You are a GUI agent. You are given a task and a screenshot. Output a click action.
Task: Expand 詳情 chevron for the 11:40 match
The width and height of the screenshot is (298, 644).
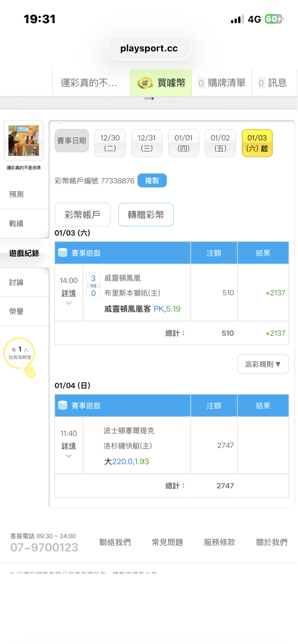pyautogui.click(x=69, y=456)
